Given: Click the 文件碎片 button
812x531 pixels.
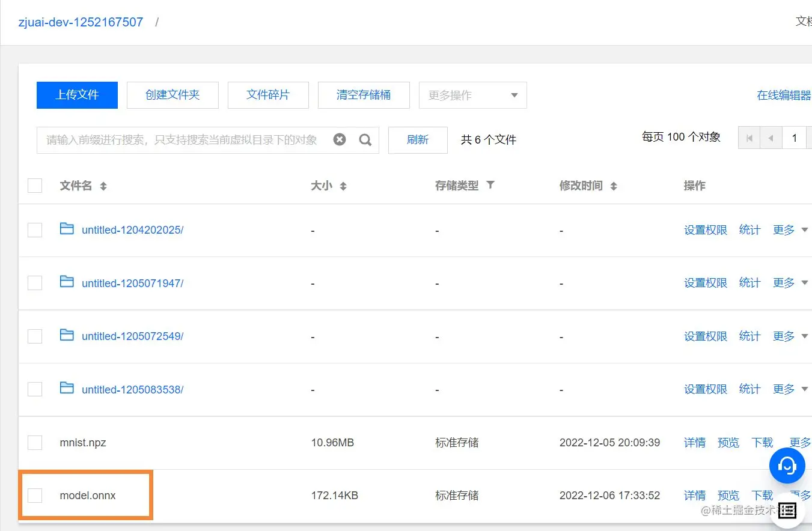Looking at the screenshot, I should point(268,95).
